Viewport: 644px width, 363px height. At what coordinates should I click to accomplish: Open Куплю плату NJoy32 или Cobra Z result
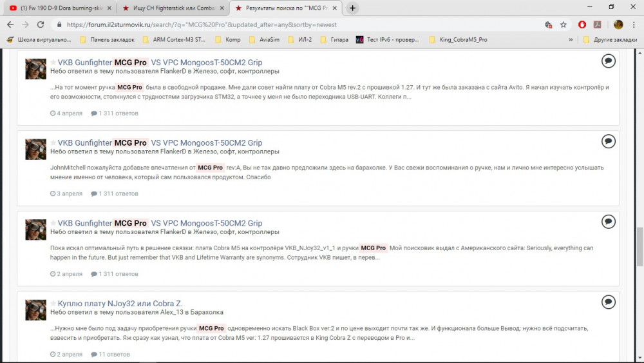(x=120, y=304)
